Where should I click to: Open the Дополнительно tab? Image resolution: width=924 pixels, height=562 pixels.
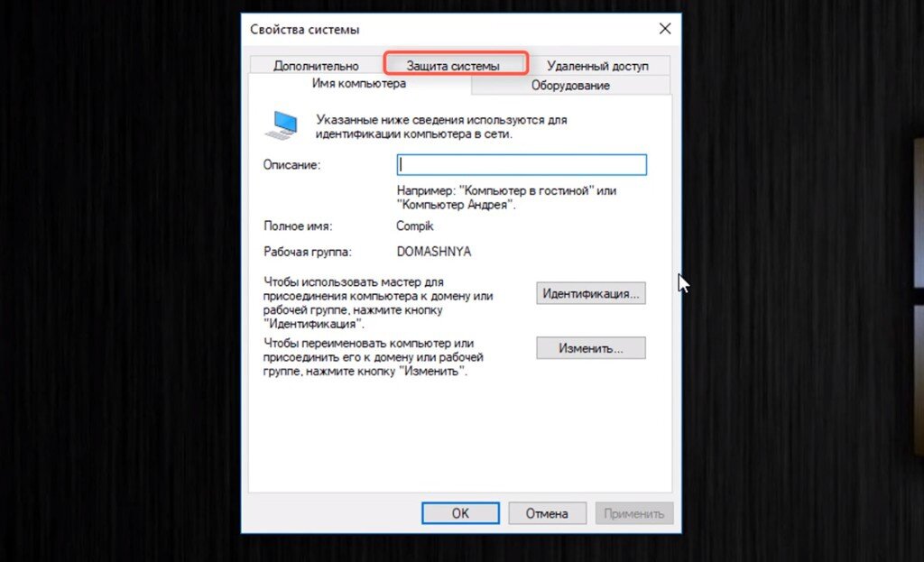tap(317, 65)
